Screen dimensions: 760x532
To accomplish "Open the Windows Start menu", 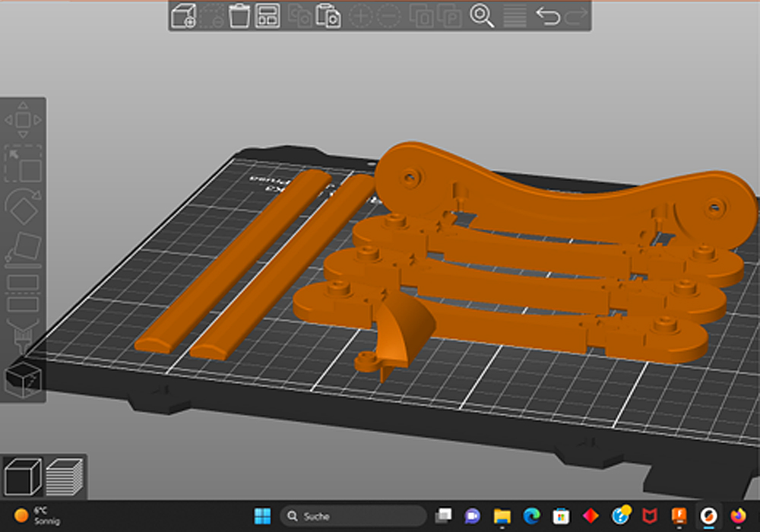I will coord(262,516).
